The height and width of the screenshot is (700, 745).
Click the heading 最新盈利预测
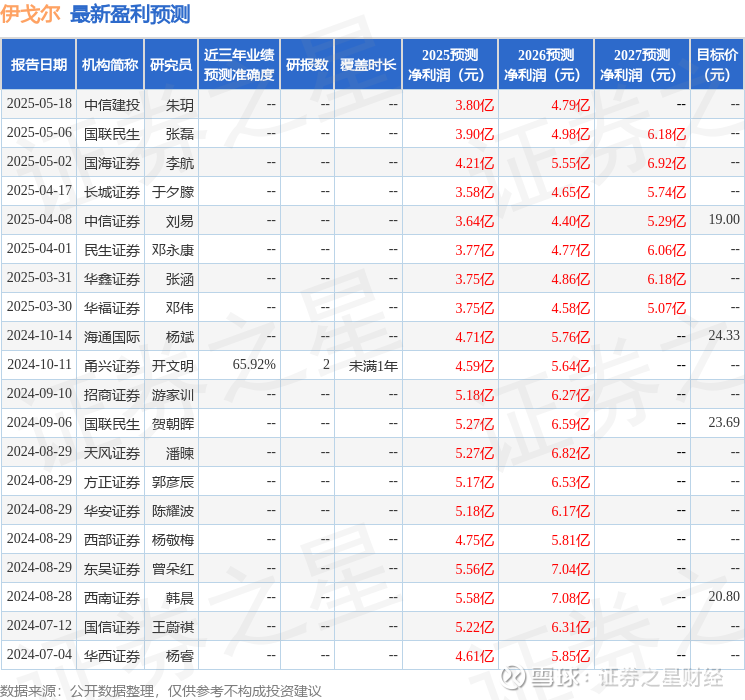(130, 14)
